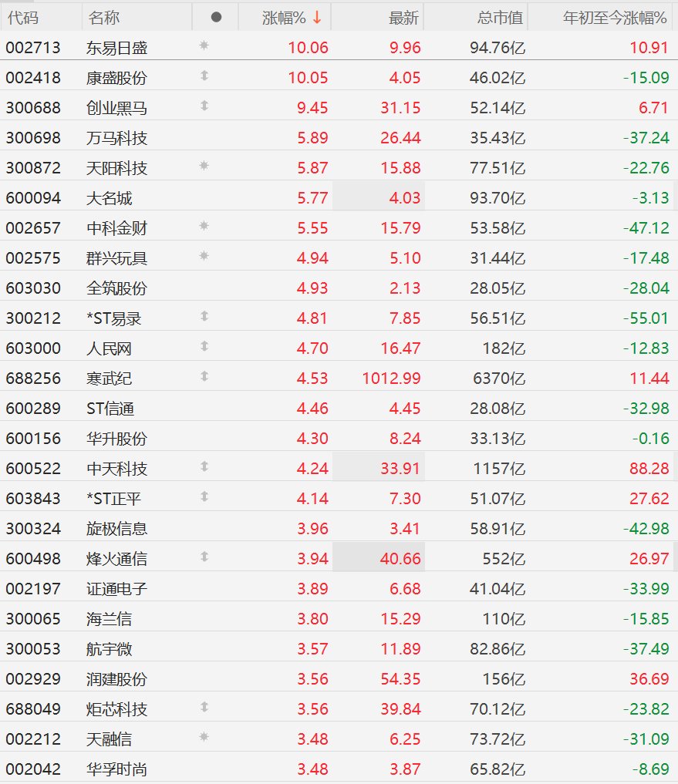Click the up-down arrow marker for 中天科技
The width and height of the screenshot is (678, 784).
tap(204, 466)
